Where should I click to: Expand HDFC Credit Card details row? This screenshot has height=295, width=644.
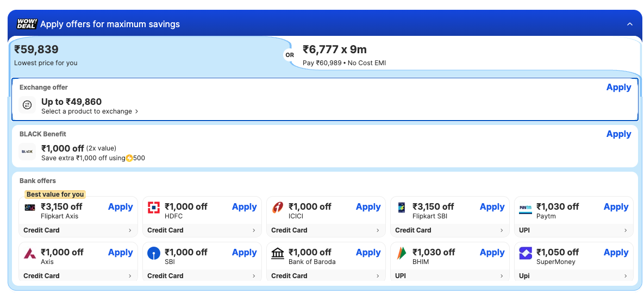pyautogui.click(x=202, y=230)
